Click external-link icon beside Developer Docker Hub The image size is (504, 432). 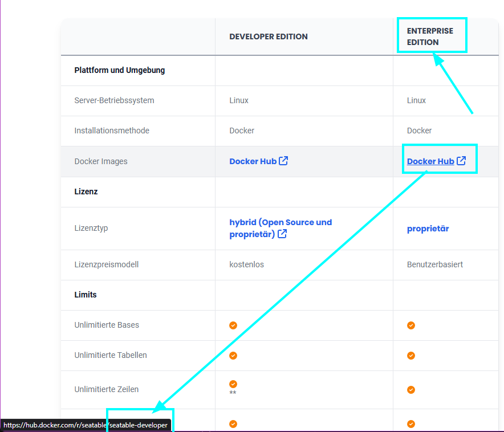(x=283, y=161)
